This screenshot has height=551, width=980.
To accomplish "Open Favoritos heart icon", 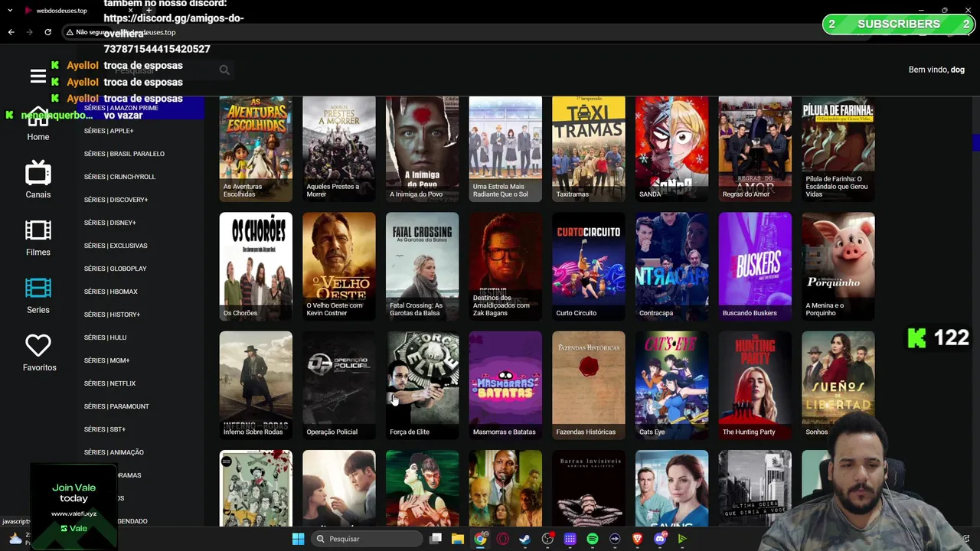I will [38, 346].
